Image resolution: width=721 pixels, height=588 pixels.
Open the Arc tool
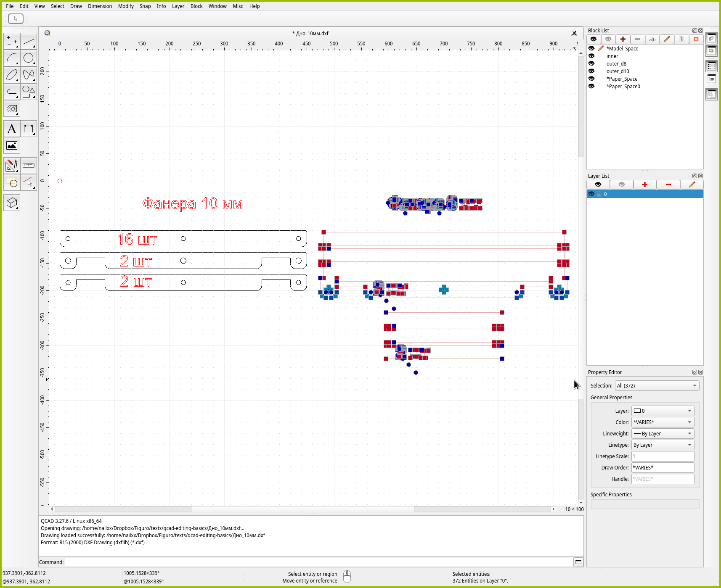pyautogui.click(x=12, y=58)
